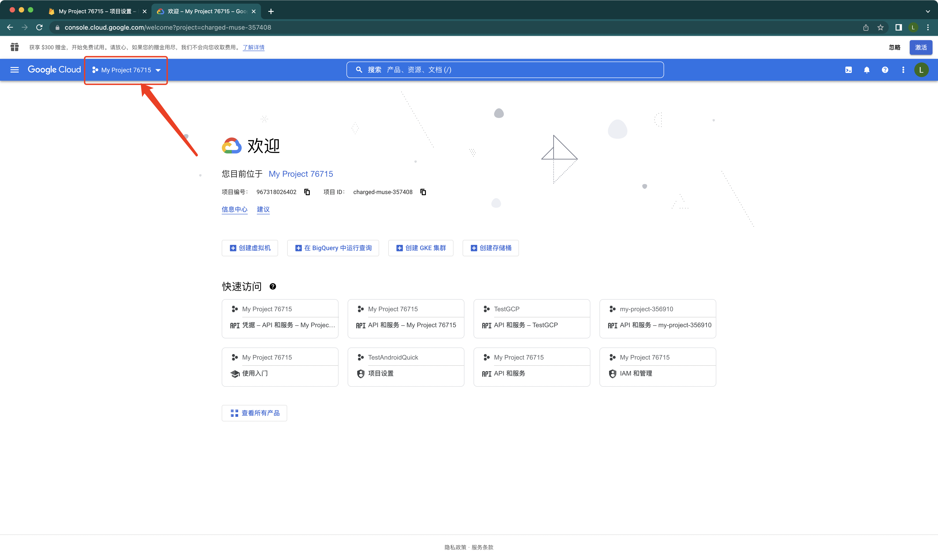This screenshot has width=938, height=560.
Task: Open the 使用入门 quick access card
Action: coord(280,367)
